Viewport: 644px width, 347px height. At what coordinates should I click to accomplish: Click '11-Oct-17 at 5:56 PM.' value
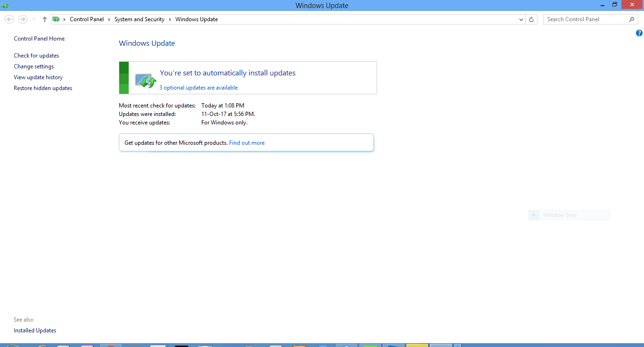tap(228, 114)
